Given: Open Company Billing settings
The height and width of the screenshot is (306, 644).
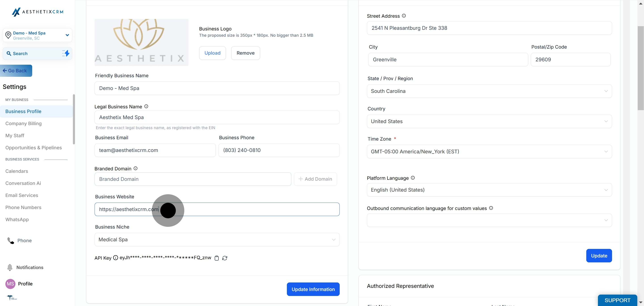Looking at the screenshot, I should (x=23, y=123).
